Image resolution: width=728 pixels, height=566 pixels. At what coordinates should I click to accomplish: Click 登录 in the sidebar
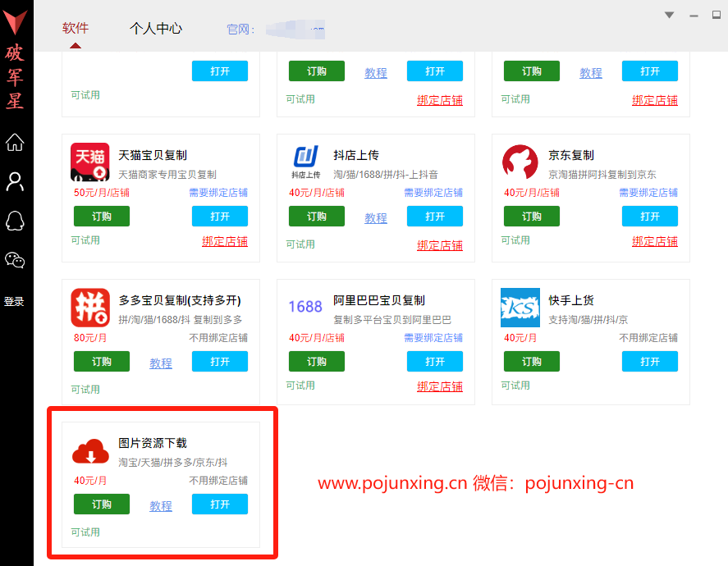[14, 302]
